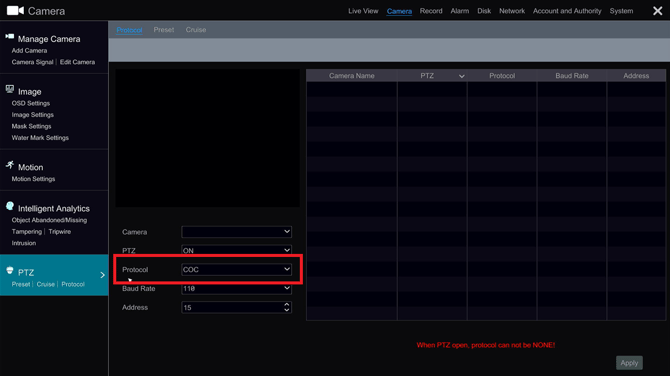Increase Address value with up arrow
Image resolution: width=670 pixels, height=376 pixels.
287,304
